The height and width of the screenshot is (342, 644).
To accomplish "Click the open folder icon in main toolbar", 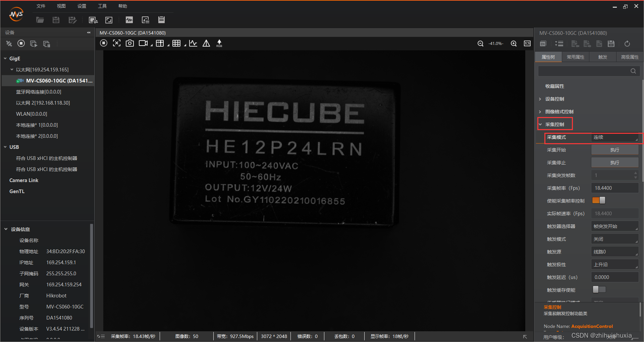I will click(x=40, y=20).
